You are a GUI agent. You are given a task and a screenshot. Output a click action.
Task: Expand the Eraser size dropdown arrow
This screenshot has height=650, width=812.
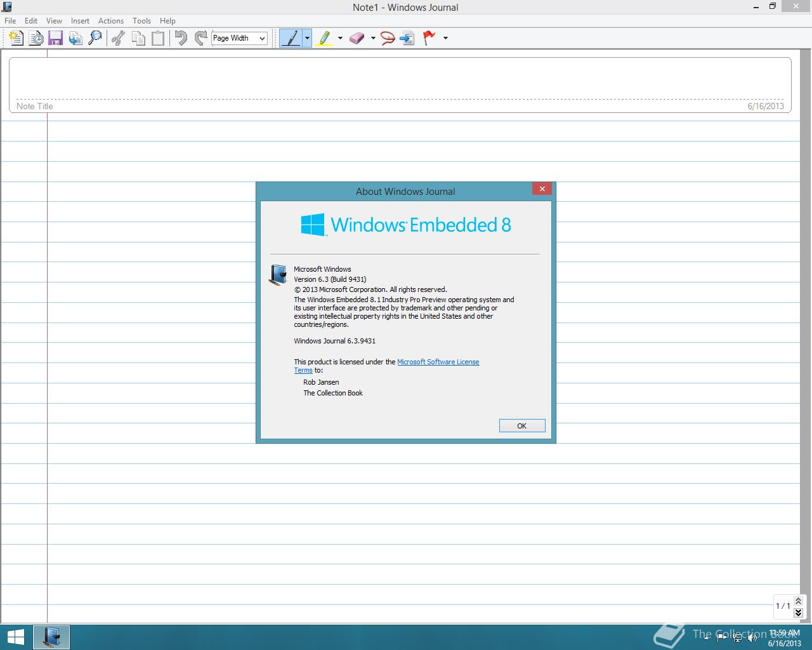click(373, 38)
